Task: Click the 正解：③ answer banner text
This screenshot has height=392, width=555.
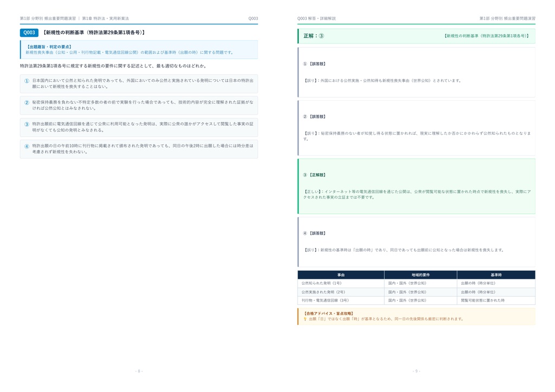Action: [314, 36]
